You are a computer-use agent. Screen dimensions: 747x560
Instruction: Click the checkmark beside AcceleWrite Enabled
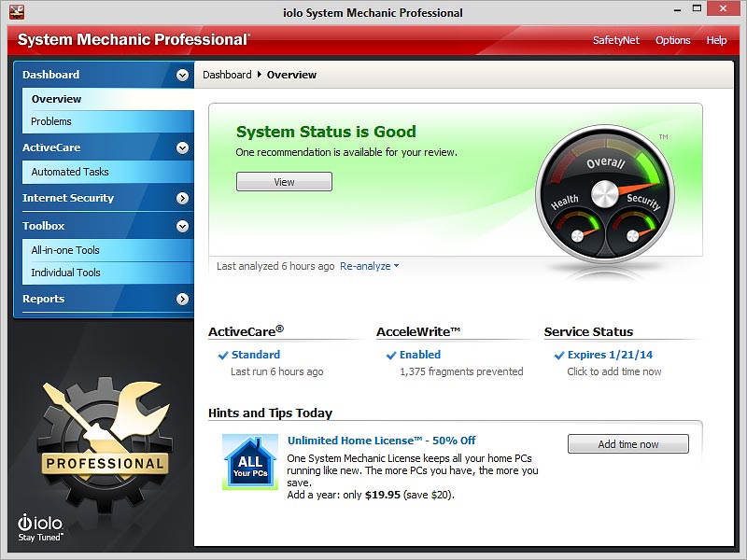point(391,355)
